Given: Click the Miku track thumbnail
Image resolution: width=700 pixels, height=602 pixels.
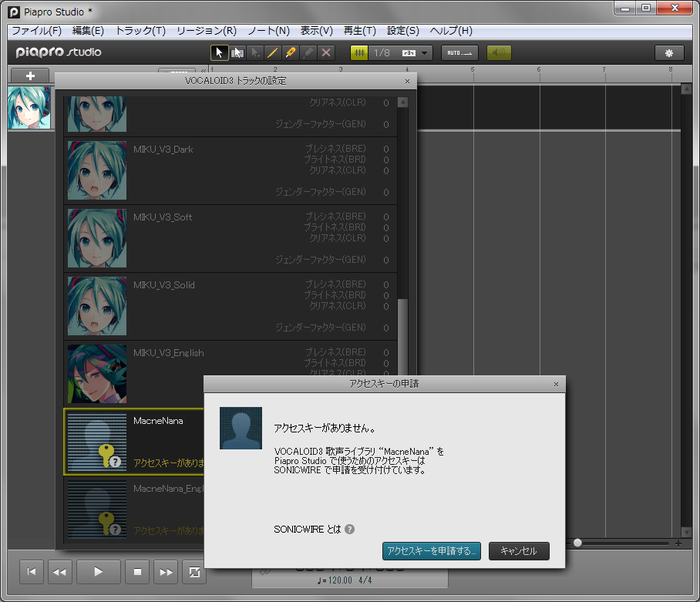Looking at the screenshot, I should tap(29, 108).
